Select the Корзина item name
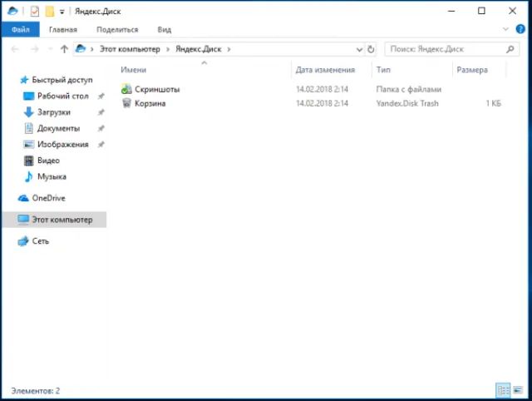This screenshot has width=532, height=401. click(150, 103)
